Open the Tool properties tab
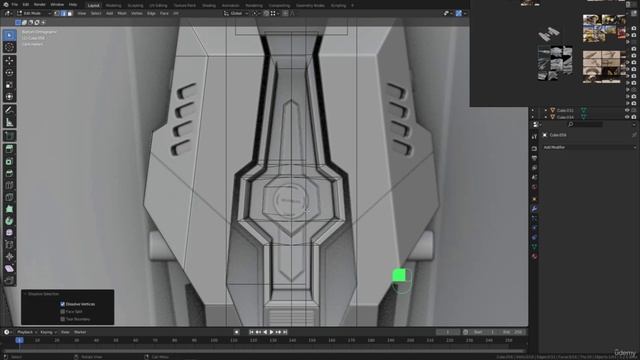 click(x=534, y=137)
